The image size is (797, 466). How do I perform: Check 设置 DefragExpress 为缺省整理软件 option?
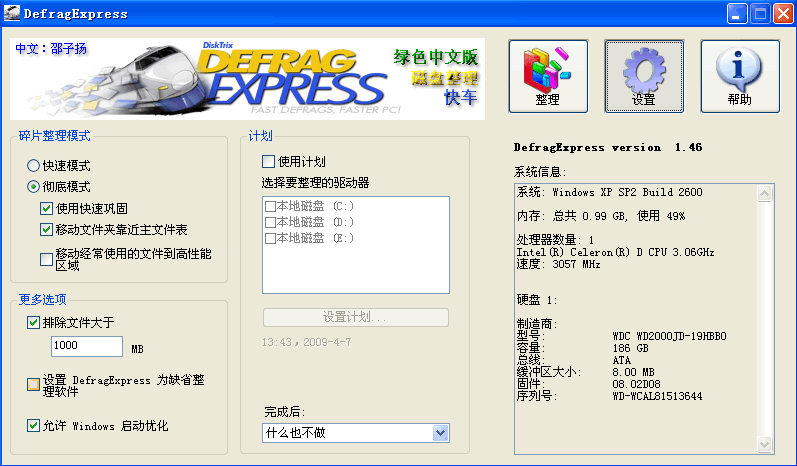[x=34, y=385]
